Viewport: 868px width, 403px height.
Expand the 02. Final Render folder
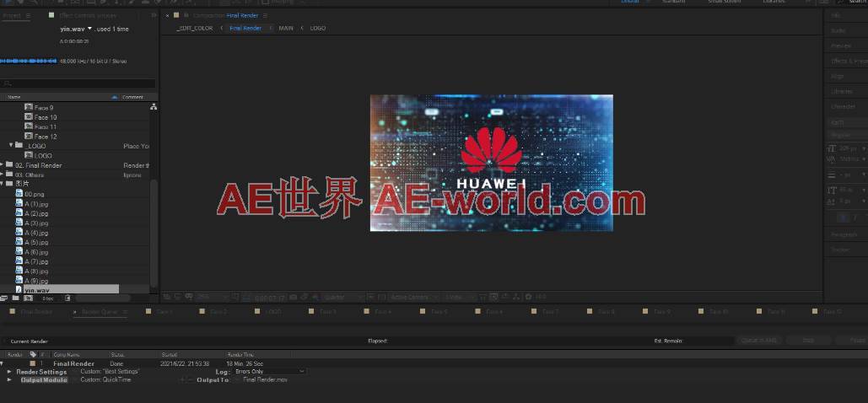[3, 165]
